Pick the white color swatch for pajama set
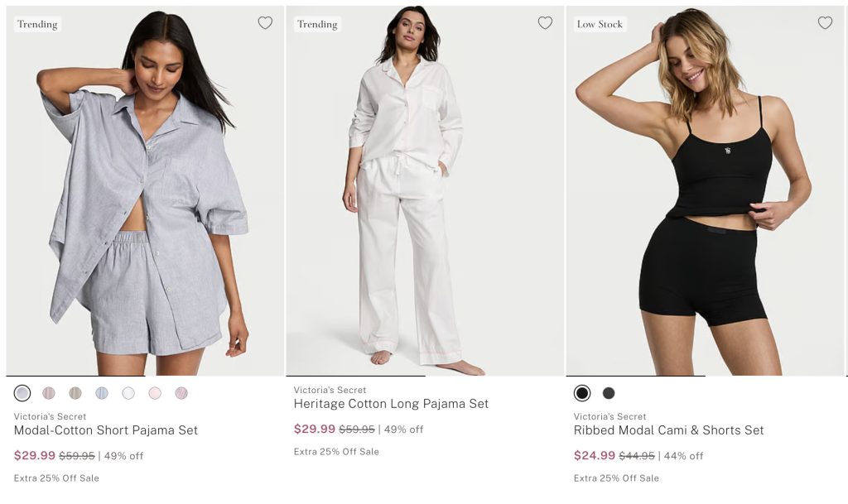Screen dimensions: 848x504 (128, 393)
